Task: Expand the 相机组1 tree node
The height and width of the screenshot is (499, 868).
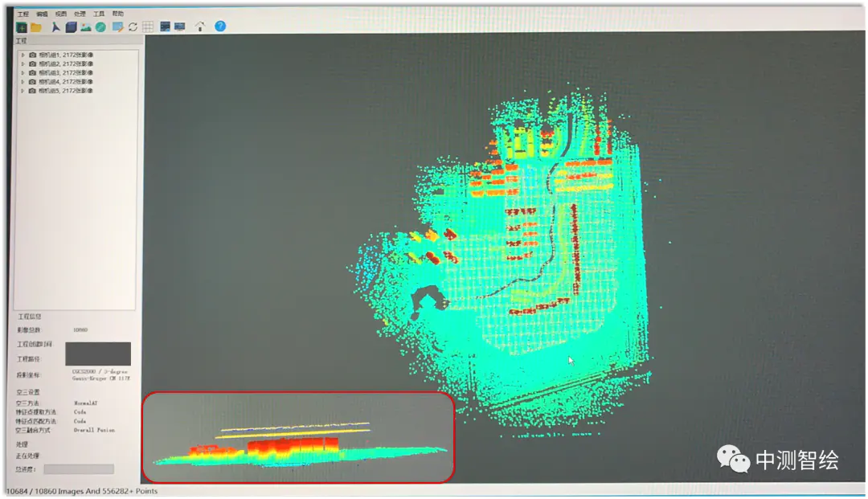Action: (23, 55)
